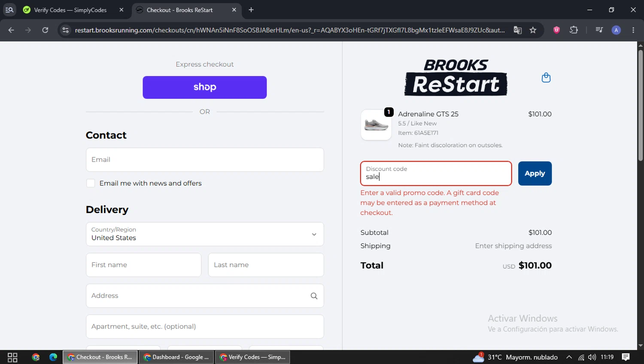Open the Extensions puzzle menu
The width and height of the screenshot is (644, 364).
click(x=574, y=30)
